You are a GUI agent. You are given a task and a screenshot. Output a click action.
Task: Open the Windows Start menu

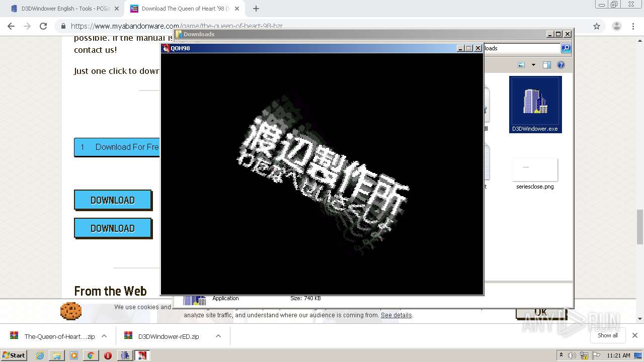14,355
